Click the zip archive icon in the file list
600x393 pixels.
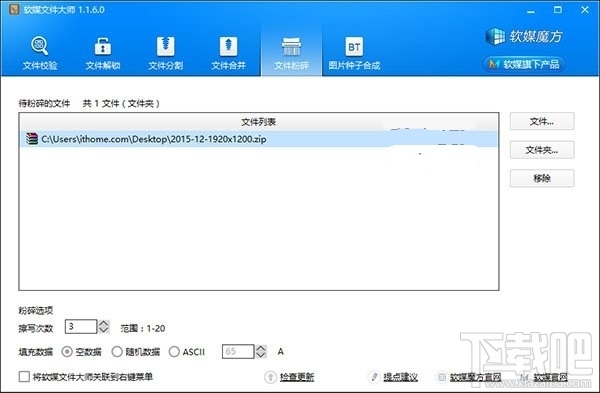tap(32, 139)
